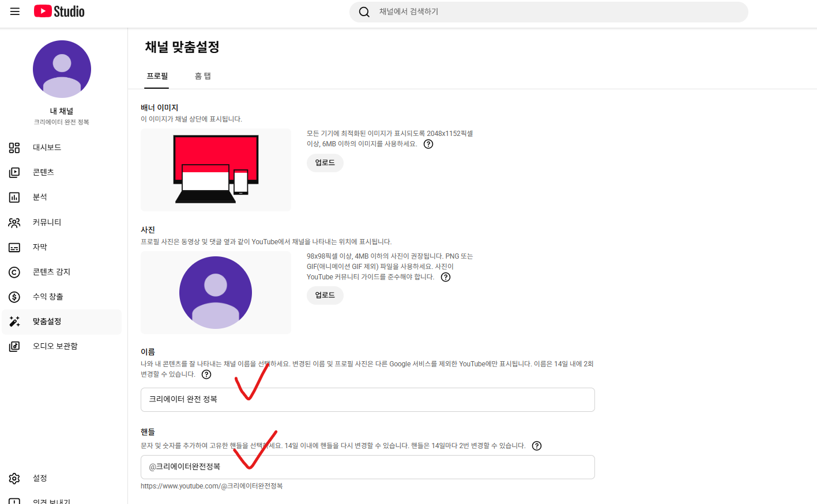Select the 맞춤설정 customization icon
The width and height of the screenshot is (817, 504).
[14, 321]
